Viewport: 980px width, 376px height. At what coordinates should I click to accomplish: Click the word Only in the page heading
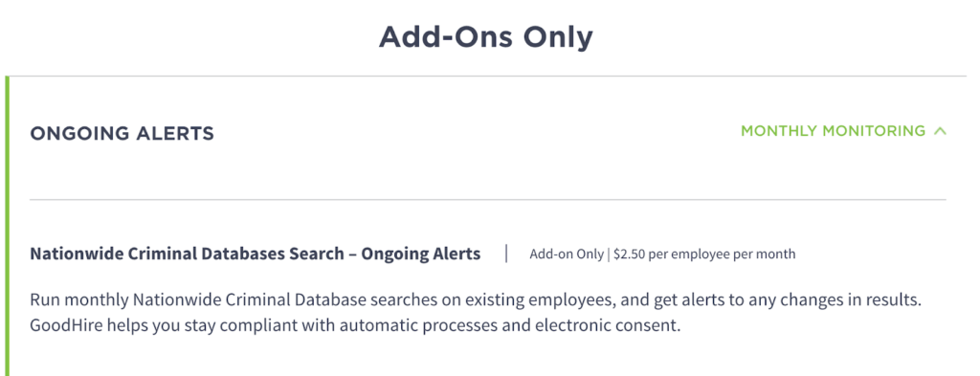tap(558, 37)
